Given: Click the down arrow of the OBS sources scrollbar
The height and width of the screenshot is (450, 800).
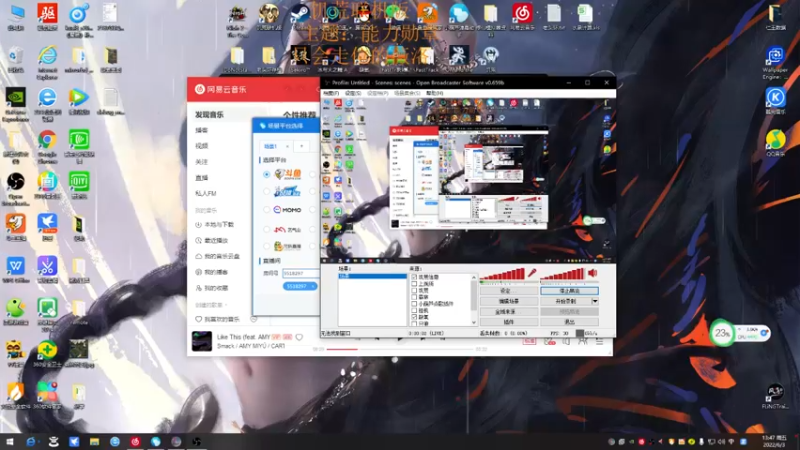Looking at the screenshot, I should [474, 322].
